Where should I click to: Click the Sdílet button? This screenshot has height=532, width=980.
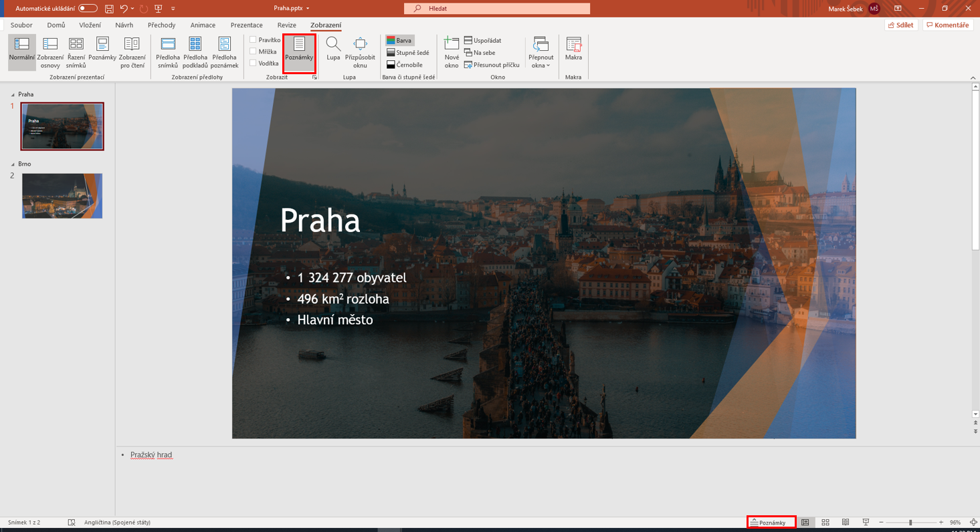(900, 24)
